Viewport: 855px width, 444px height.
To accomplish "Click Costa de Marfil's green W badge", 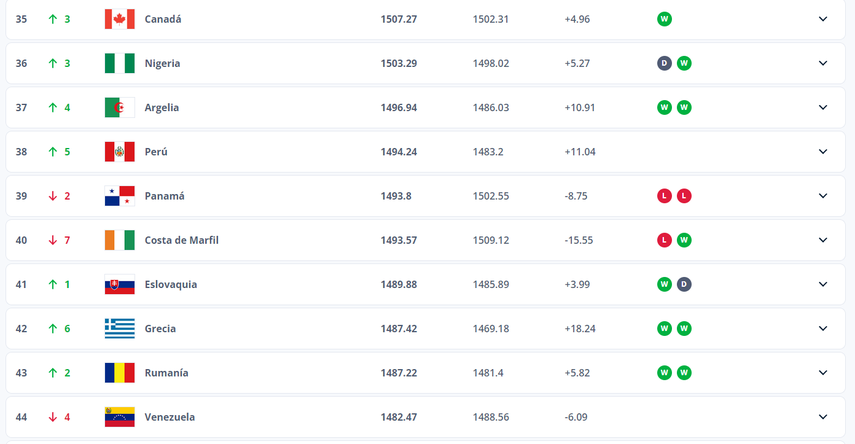I will [x=684, y=240].
